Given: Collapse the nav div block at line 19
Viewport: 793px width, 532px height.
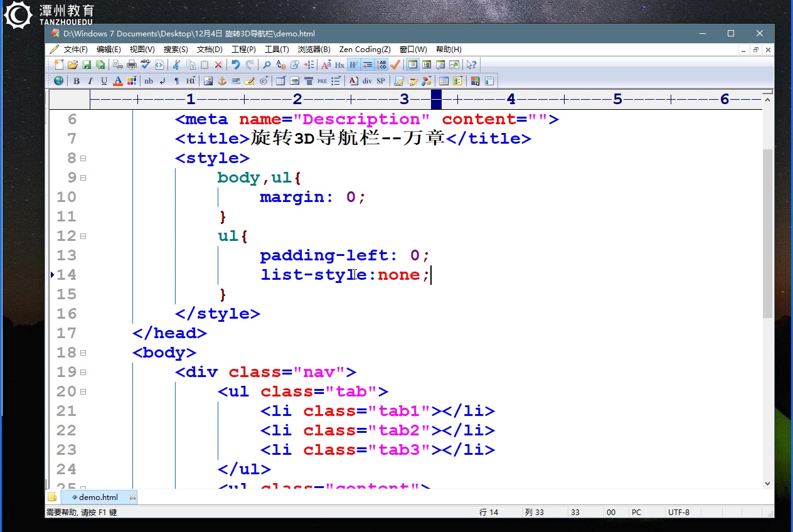Looking at the screenshot, I should tap(83, 371).
